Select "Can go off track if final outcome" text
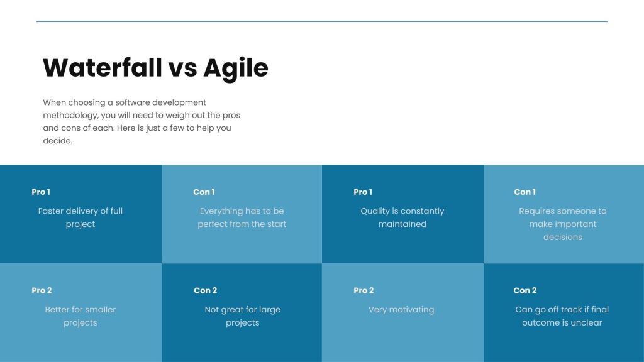The image size is (644, 362). click(x=562, y=316)
